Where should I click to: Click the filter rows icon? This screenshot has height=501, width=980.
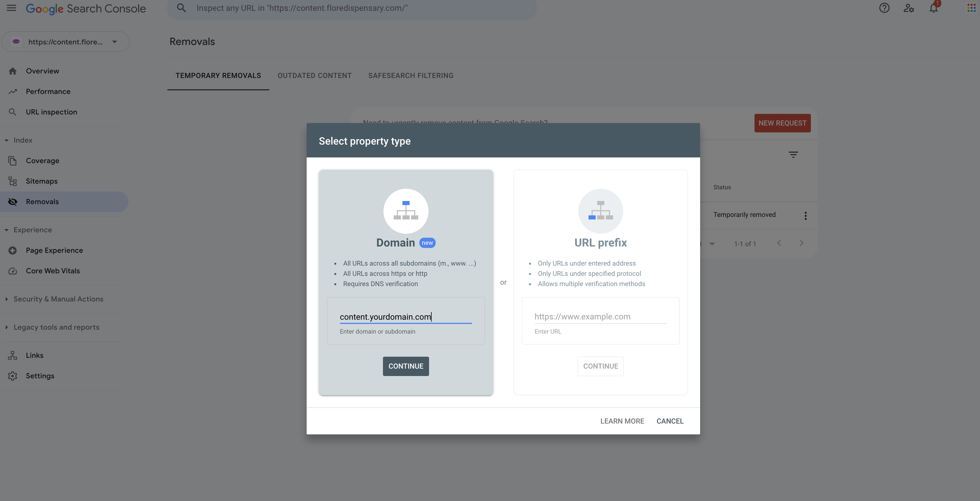click(x=793, y=155)
